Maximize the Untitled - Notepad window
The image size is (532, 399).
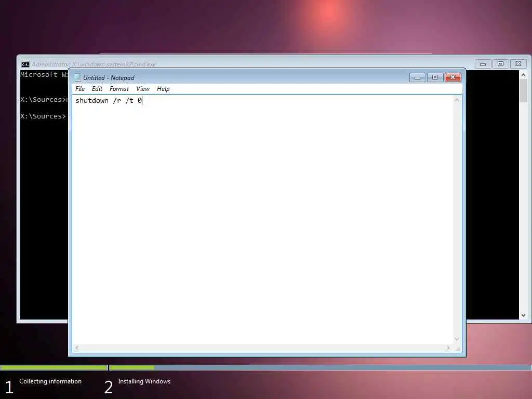click(x=435, y=78)
